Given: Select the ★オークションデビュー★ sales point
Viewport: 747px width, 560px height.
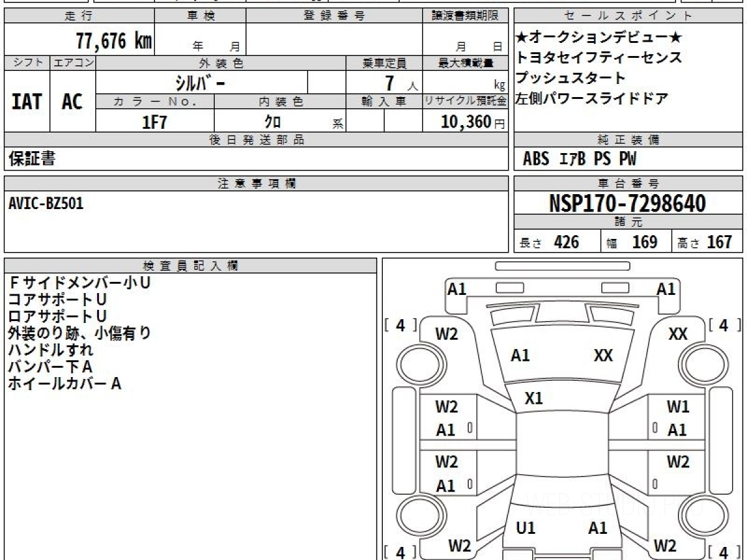Looking at the screenshot, I should (x=599, y=37).
